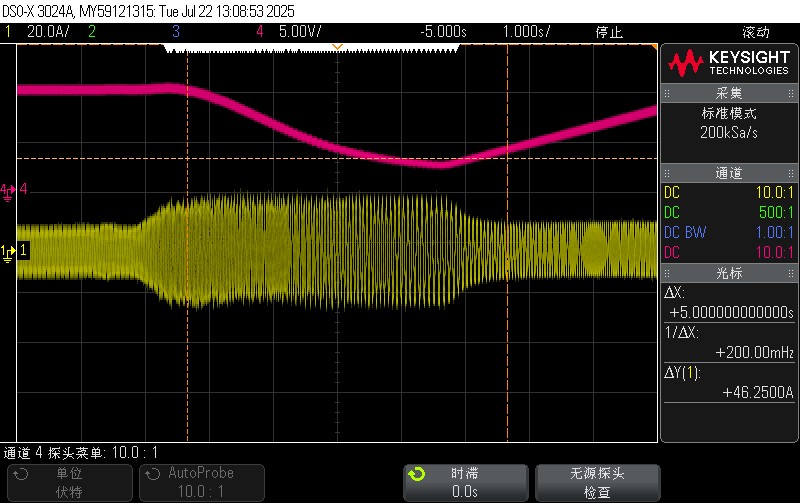Click the knob icon on AutoProbe softkey

tap(153, 473)
